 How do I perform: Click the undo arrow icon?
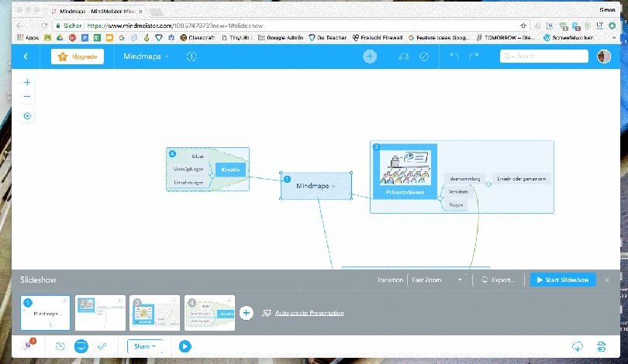[454, 57]
